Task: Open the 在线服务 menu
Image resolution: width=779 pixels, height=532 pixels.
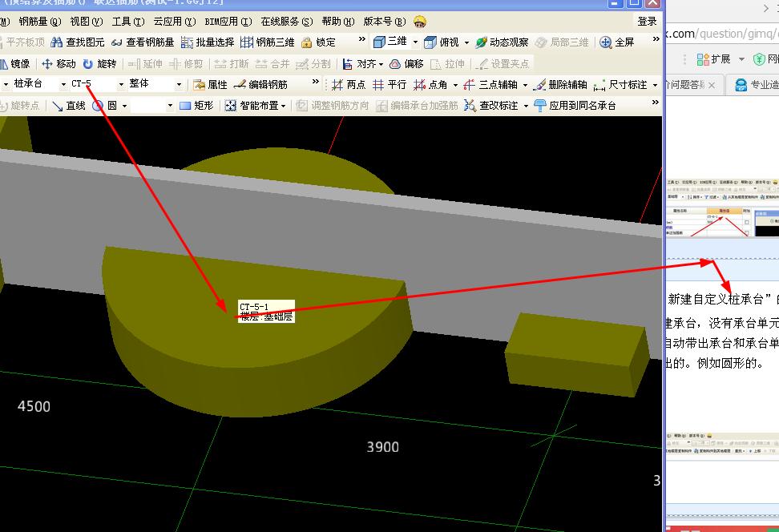Action: point(287,22)
